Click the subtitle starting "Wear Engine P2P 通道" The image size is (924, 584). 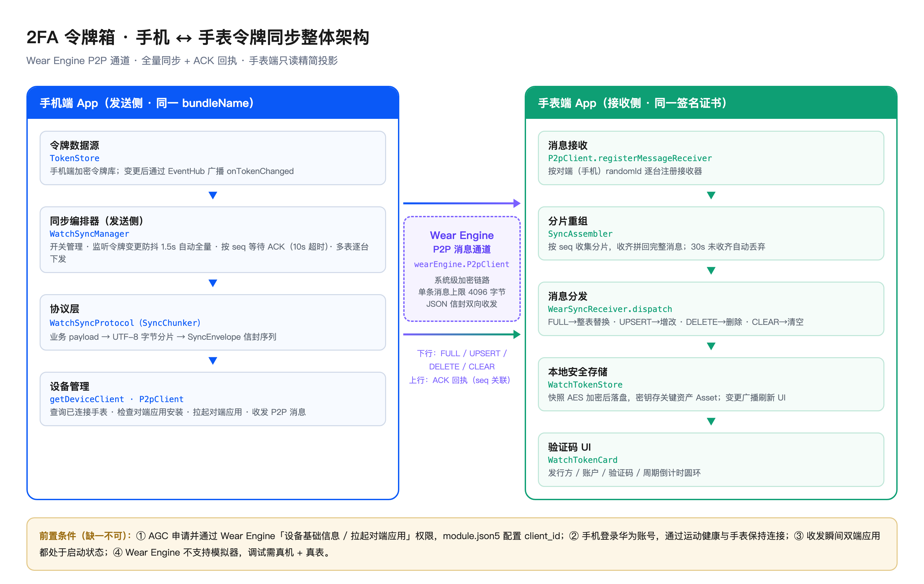182,61
